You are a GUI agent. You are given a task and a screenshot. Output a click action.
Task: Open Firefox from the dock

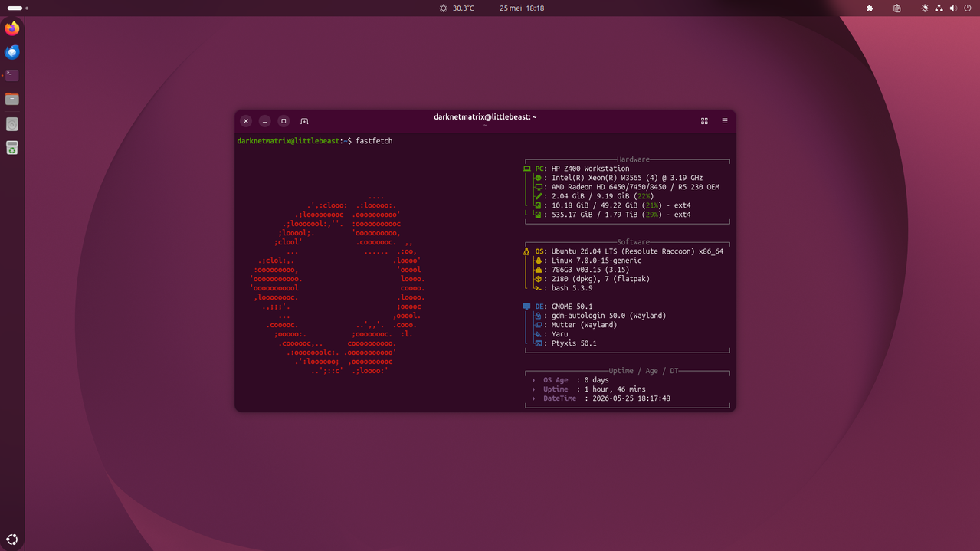12,28
